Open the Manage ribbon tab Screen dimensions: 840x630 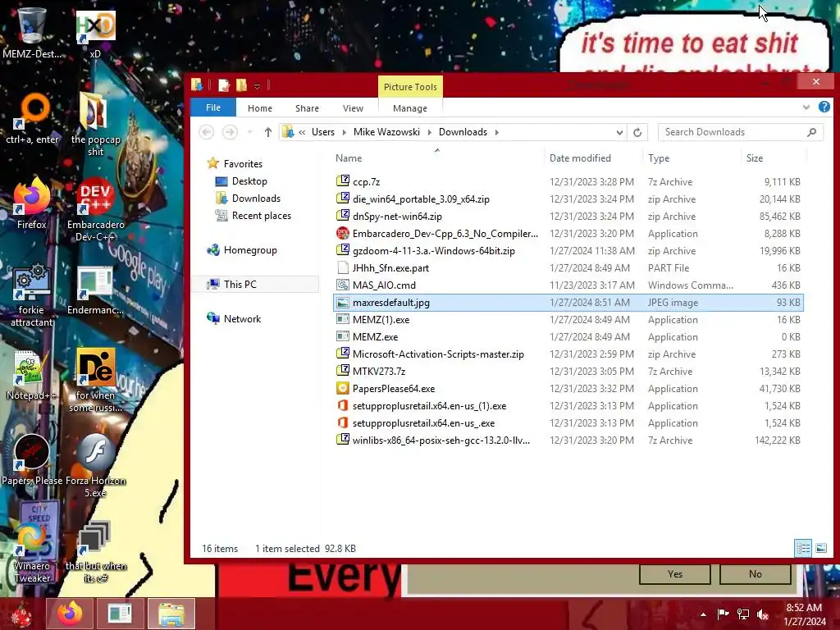click(410, 108)
